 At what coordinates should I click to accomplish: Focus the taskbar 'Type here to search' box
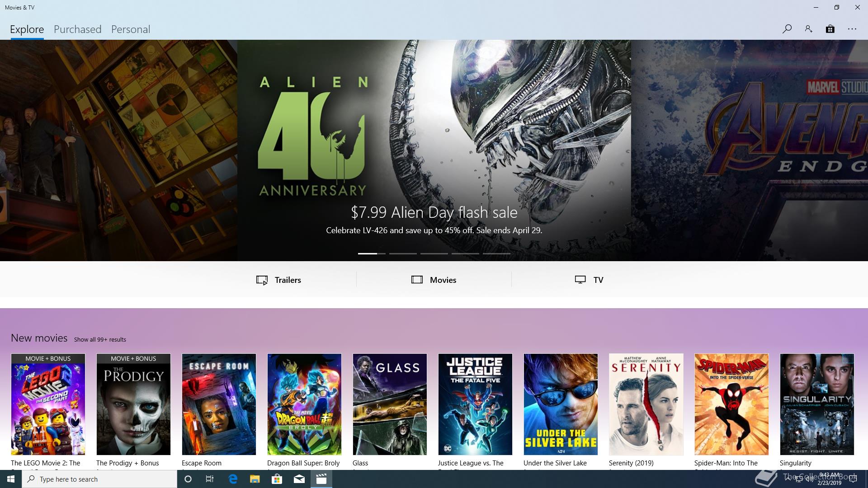pos(99,479)
